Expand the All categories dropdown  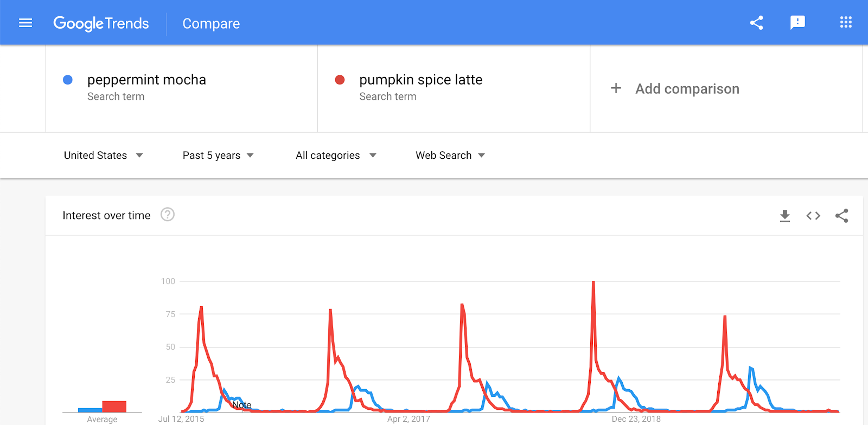(336, 156)
